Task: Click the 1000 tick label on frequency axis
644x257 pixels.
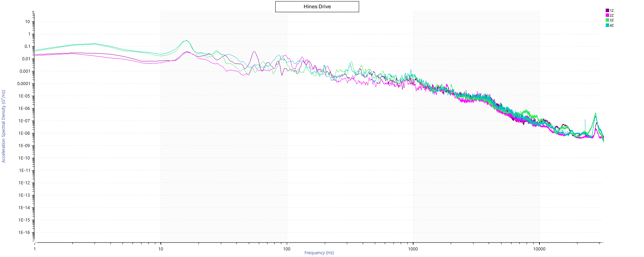Action: [x=413, y=249]
